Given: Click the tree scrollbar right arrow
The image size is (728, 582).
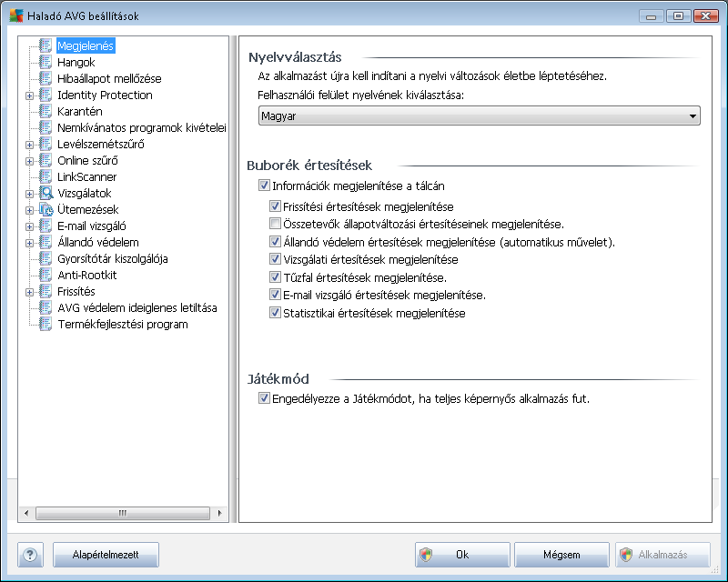Looking at the screenshot, I should coord(219,513).
